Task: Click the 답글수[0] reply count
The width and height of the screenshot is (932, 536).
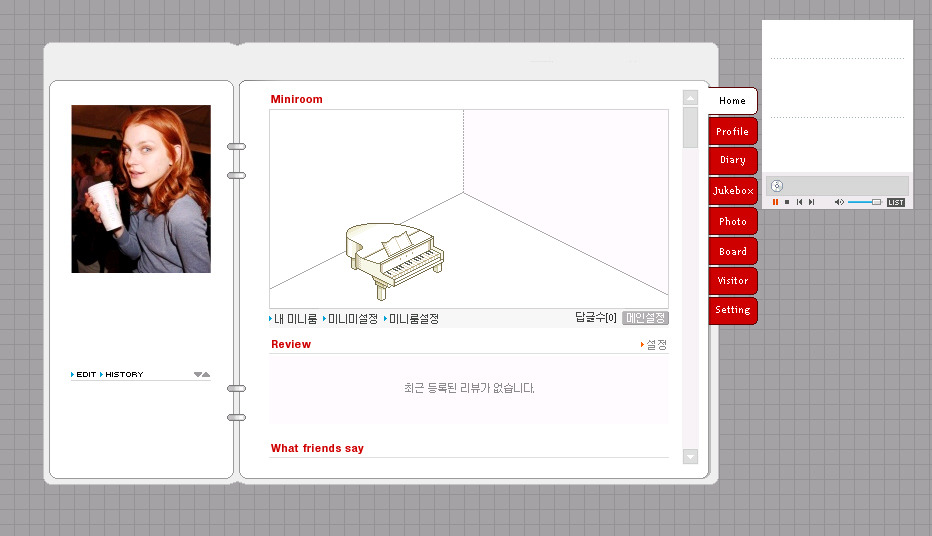Action: [596, 317]
